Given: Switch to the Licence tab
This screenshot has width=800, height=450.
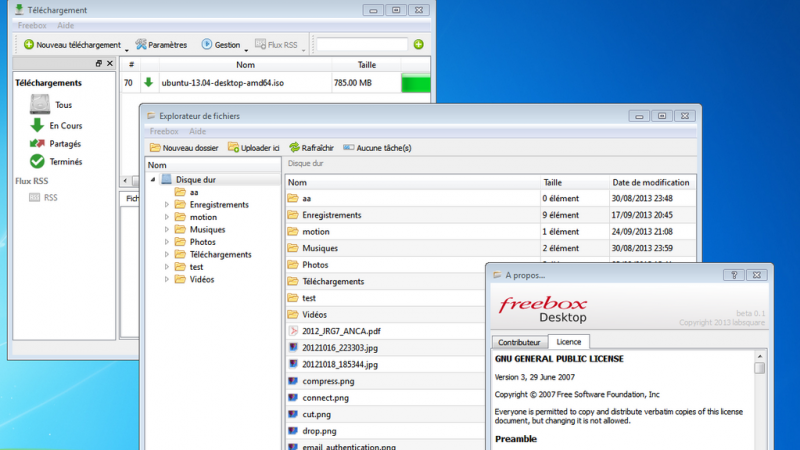Looking at the screenshot, I should click(x=568, y=341).
